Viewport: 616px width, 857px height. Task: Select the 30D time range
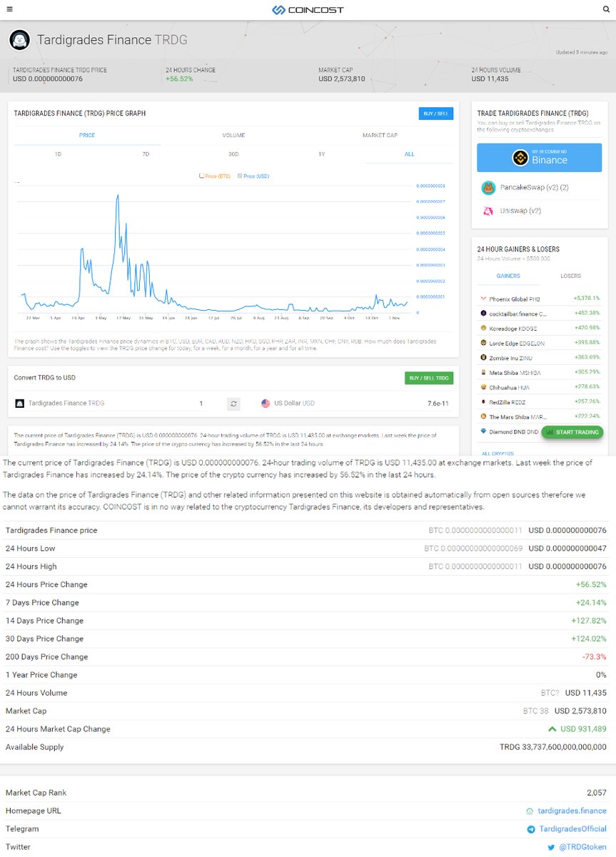pos(233,154)
